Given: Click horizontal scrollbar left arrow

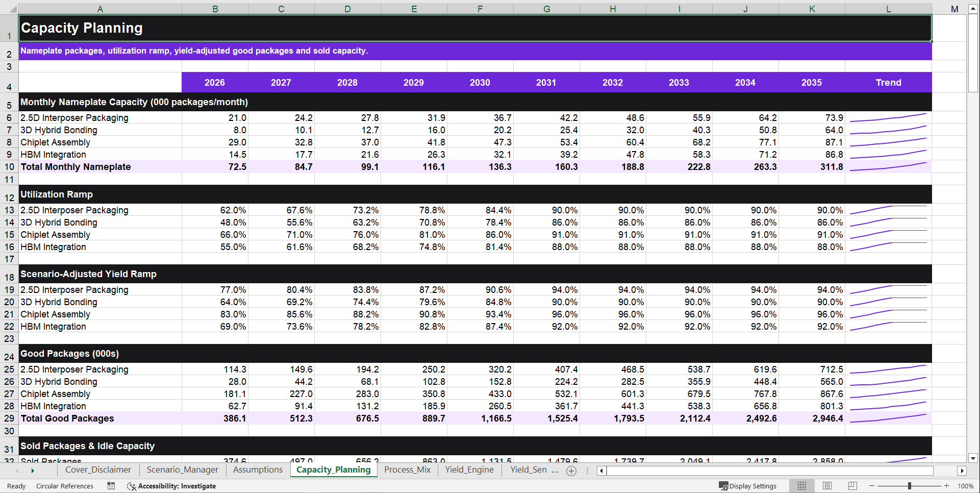Looking at the screenshot, I should [x=601, y=471].
